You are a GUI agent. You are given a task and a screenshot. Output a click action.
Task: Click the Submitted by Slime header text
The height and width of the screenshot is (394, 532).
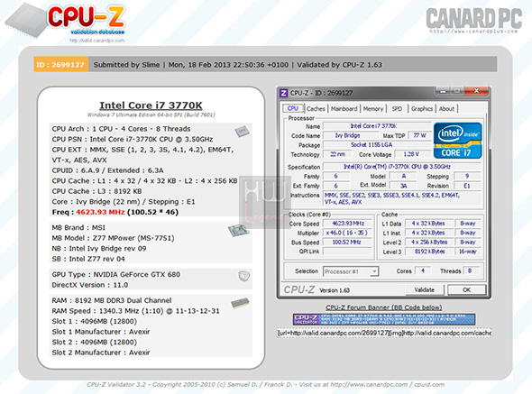point(126,65)
